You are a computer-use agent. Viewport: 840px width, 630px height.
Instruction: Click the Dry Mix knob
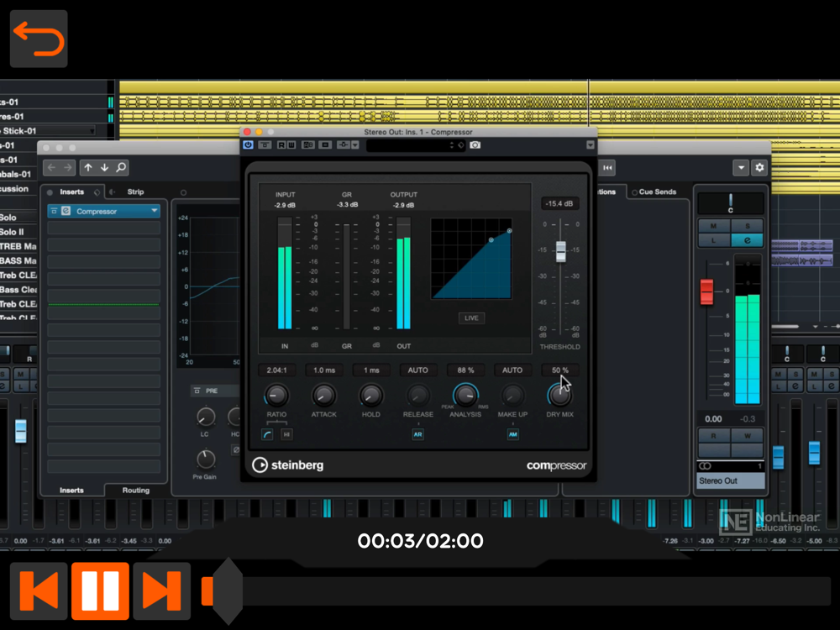[x=559, y=396]
